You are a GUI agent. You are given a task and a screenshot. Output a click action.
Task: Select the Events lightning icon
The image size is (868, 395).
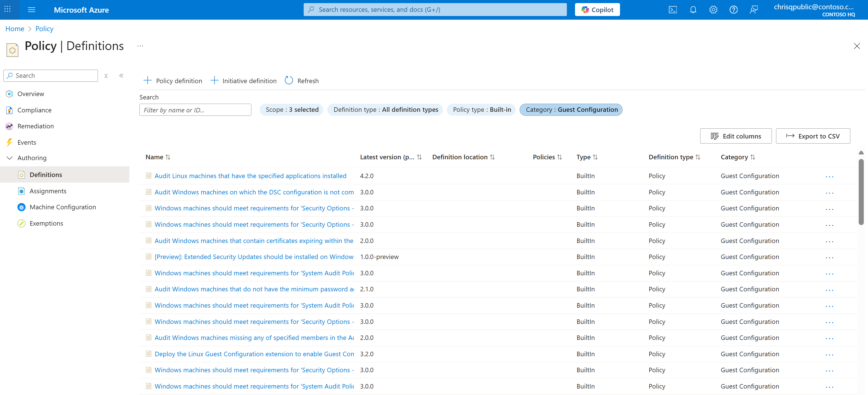tap(9, 142)
